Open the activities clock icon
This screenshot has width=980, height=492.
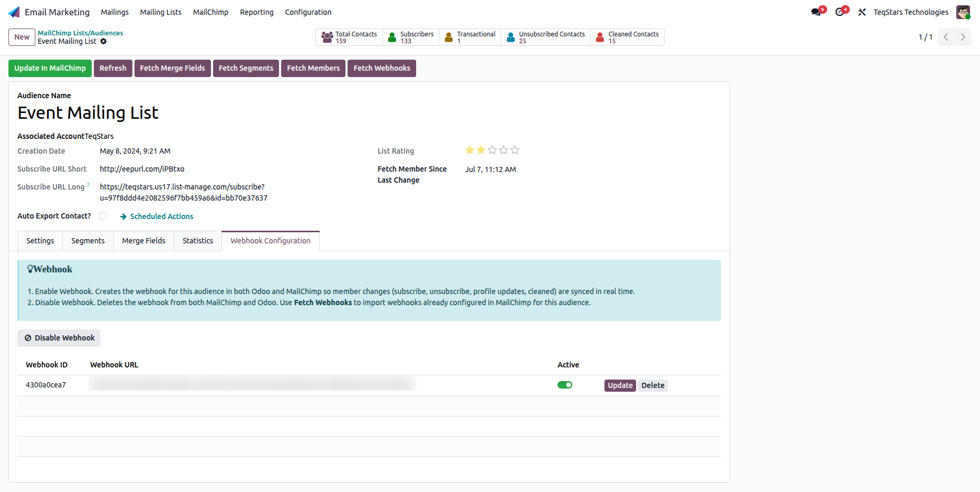click(x=840, y=12)
